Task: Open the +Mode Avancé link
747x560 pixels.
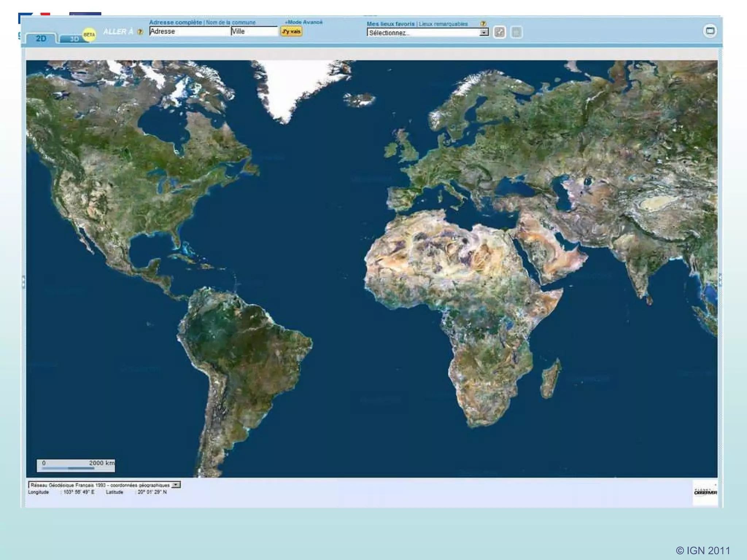Action: click(303, 22)
